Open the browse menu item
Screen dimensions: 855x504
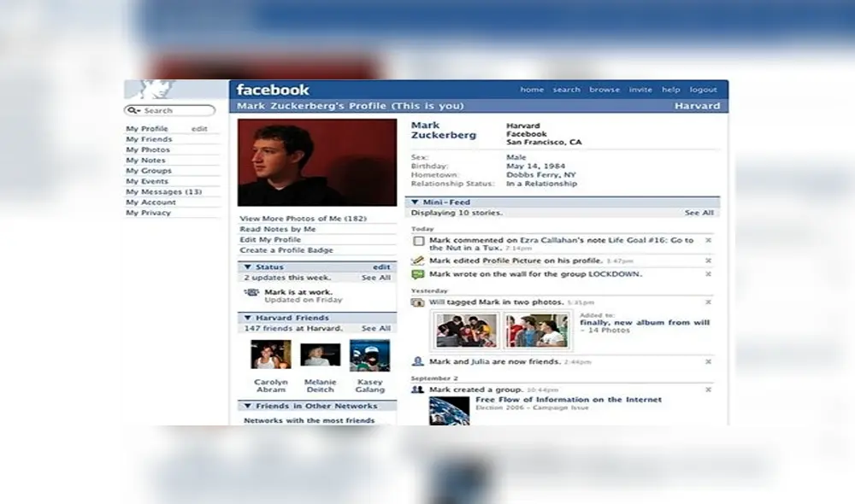(604, 89)
